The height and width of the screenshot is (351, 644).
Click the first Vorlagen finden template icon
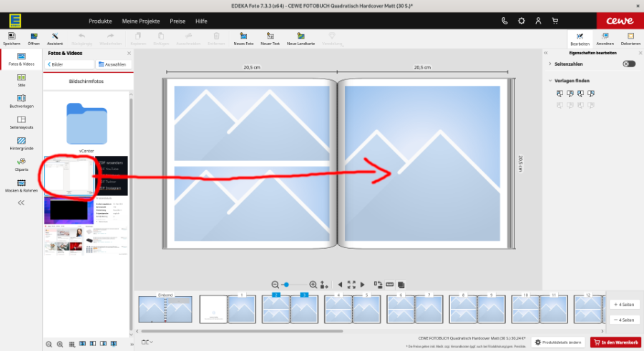(x=560, y=94)
